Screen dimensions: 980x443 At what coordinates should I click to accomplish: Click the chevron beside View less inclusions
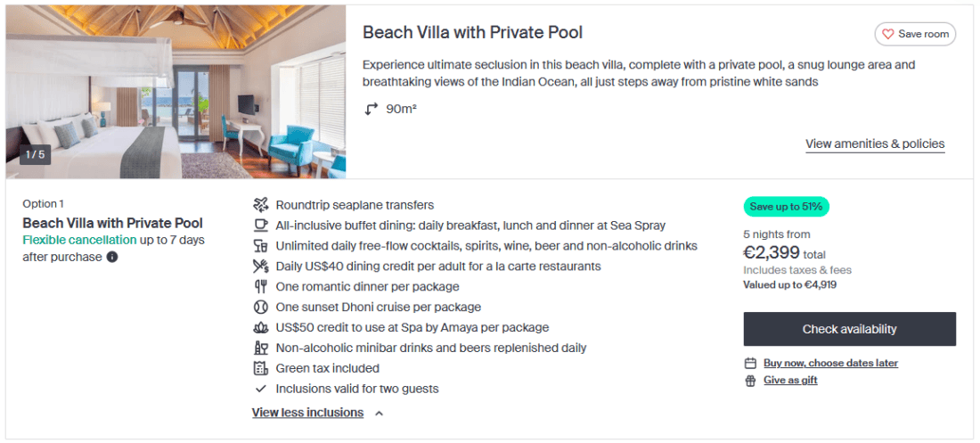[379, 414]
